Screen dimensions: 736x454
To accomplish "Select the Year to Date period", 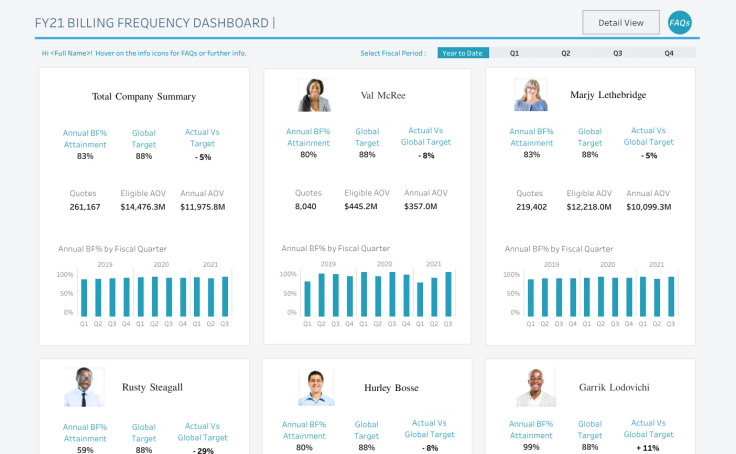I will point(463,53).
